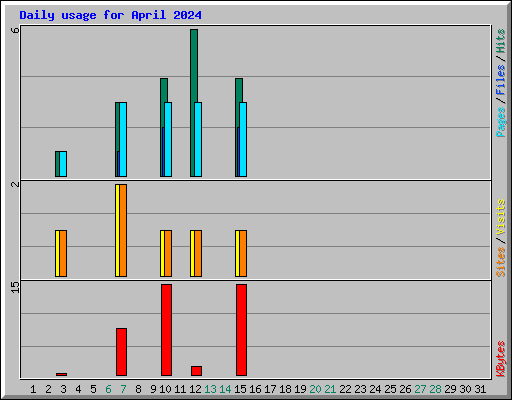Click day label "12" on x-axis
Screen dimensions: 512x400
195,389
